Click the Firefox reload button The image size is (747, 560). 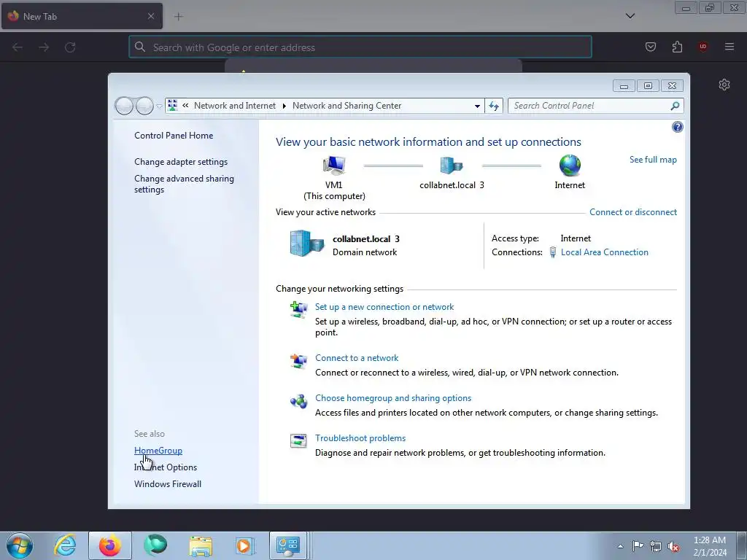[x=70, y=47]
